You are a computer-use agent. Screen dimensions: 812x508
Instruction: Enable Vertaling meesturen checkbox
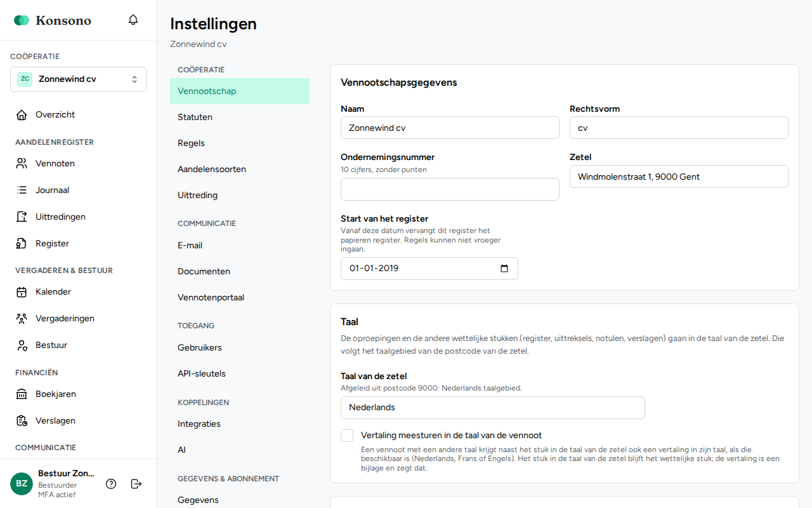coord(347,436)
